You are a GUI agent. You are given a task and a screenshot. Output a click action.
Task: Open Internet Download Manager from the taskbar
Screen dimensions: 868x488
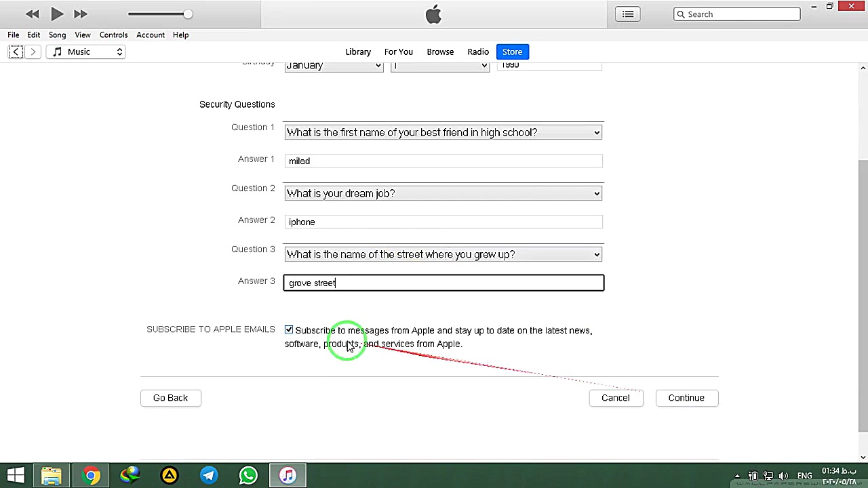(130, 475)
